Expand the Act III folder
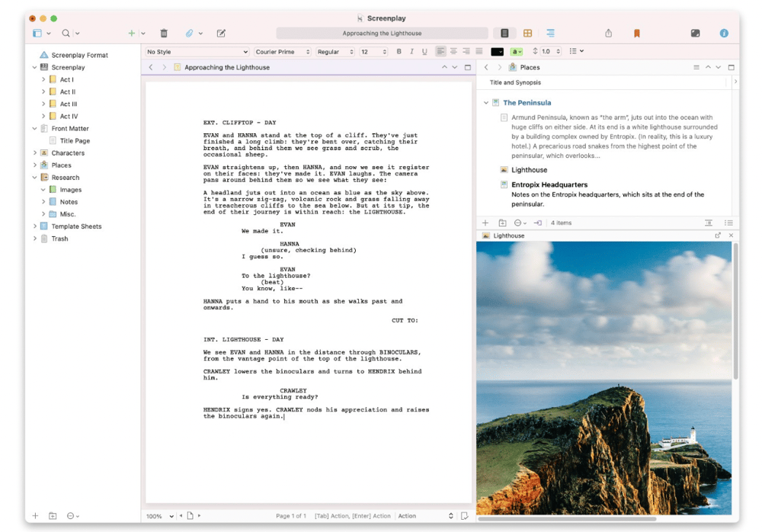 [x=43, y=104]
